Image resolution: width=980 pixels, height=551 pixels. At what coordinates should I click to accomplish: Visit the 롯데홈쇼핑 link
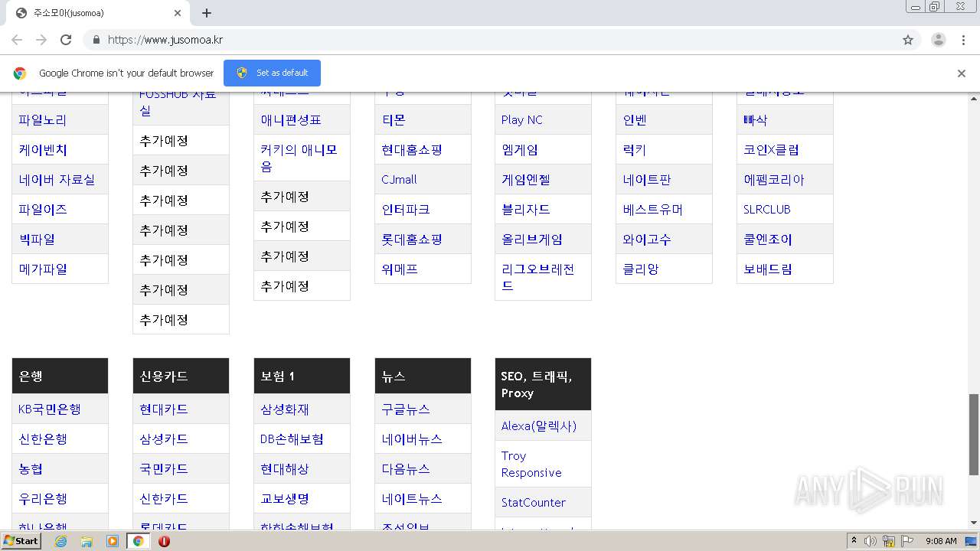click(x=412, y=240)
